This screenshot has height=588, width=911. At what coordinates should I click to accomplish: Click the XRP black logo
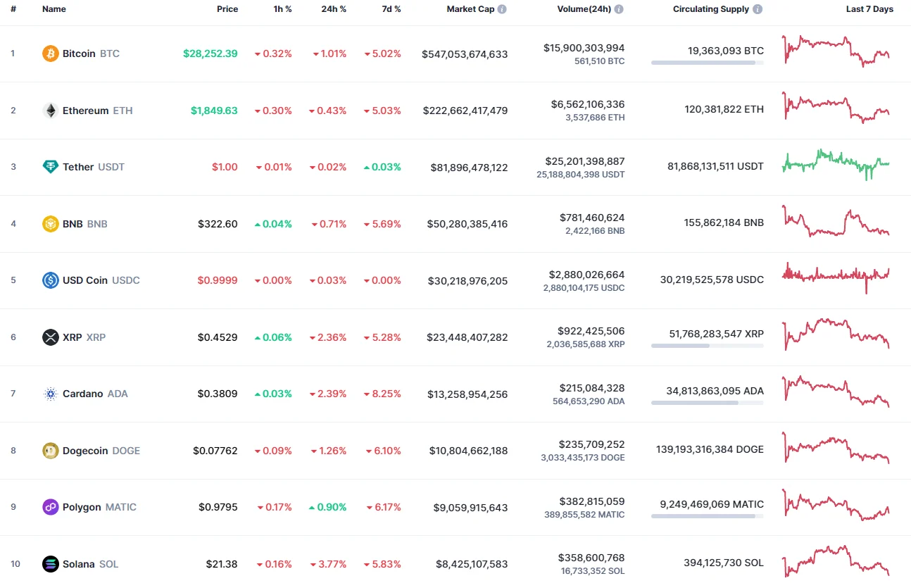tap(49, 337)
